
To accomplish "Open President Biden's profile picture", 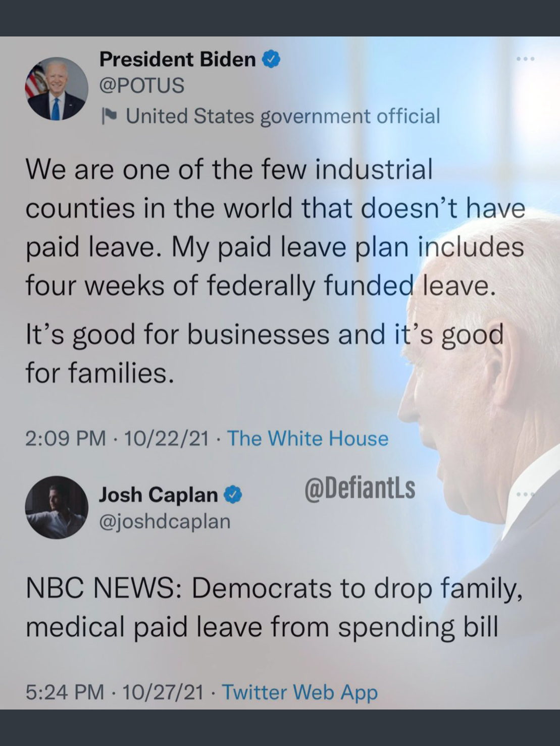I will [57, 89].
